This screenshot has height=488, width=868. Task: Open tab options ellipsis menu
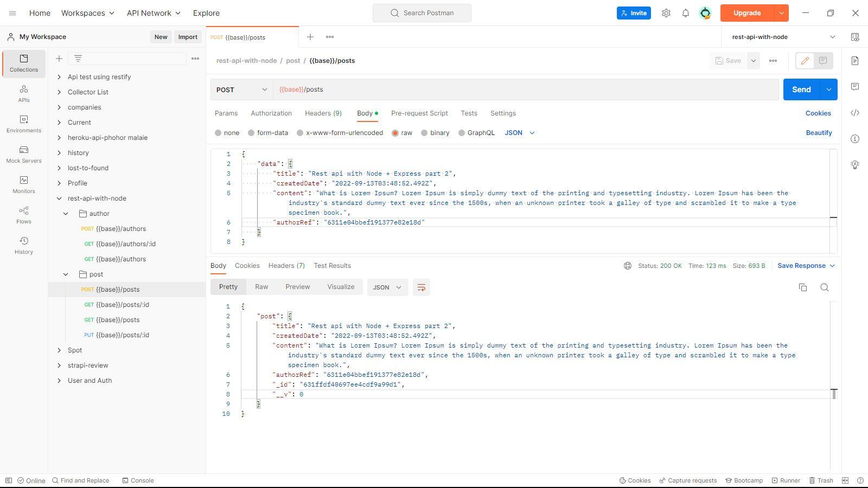coord(330,37)
